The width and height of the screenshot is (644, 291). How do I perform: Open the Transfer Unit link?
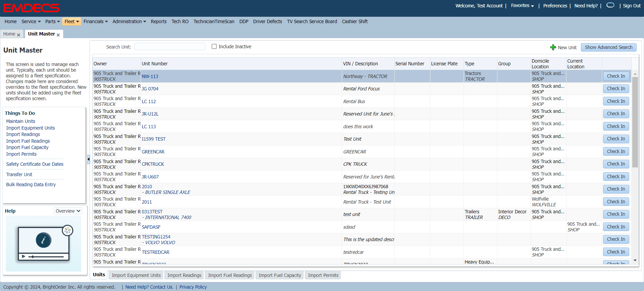coord(19,174)
